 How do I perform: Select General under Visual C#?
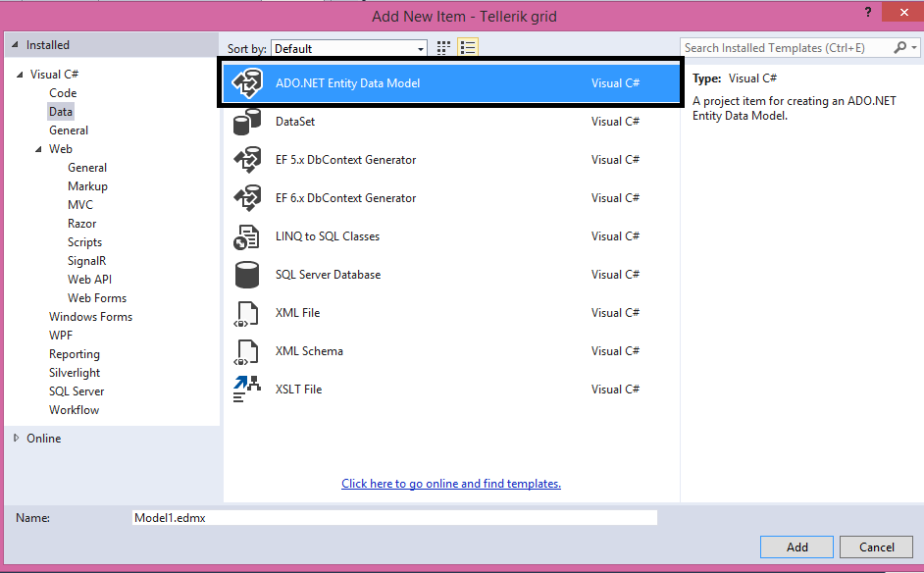[x=69, y=130]
